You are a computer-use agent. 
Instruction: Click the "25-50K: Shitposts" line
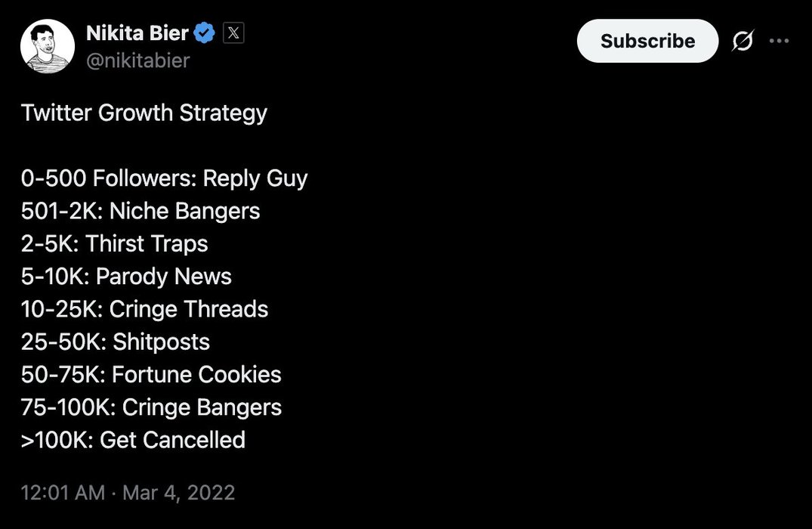pyautogui.click(x=116, y=342)
